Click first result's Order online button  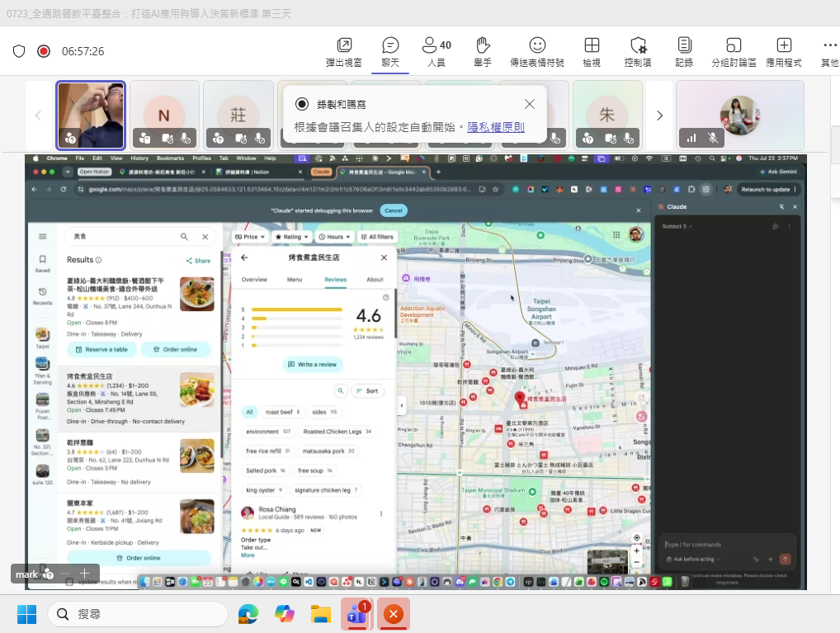tap(175, 349)
